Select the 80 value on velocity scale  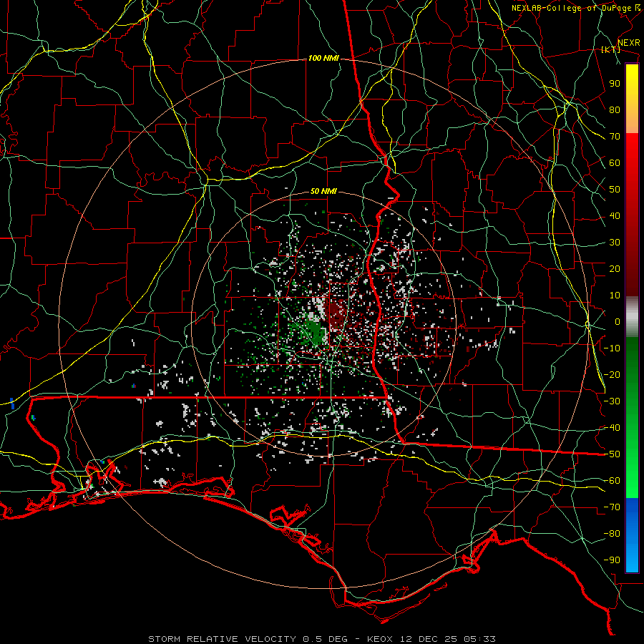[x=615, y=109]
